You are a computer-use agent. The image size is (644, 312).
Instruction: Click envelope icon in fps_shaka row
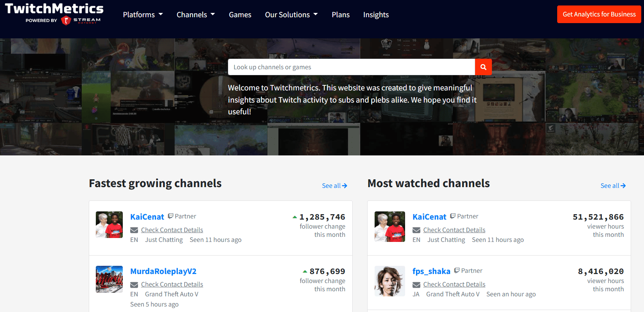[416, 285]
